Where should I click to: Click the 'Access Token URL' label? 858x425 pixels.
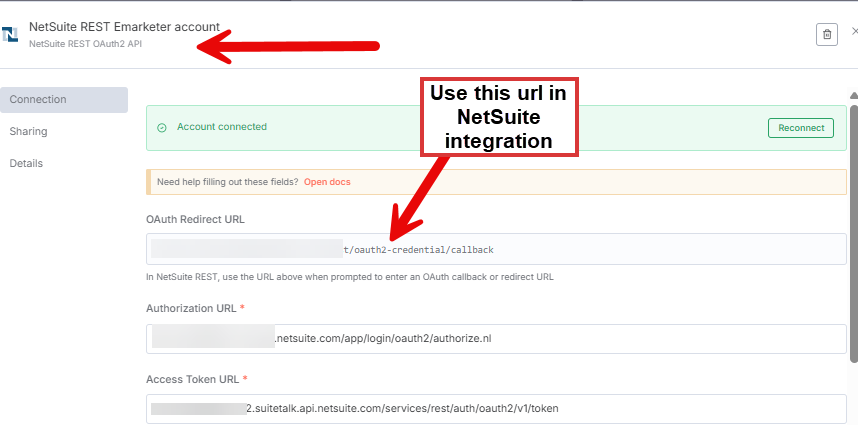pyautogui.click(x=193, y=379)
